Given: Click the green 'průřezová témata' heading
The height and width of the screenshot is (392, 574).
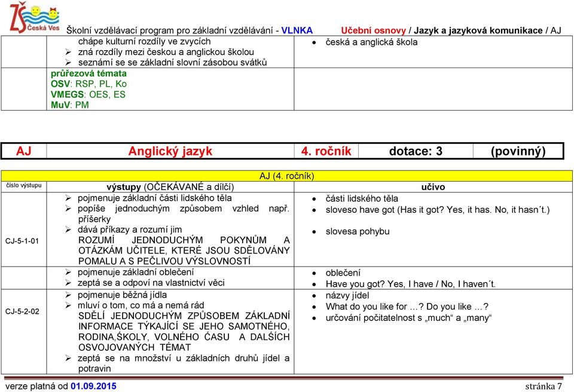Looking at the screenshot, I should tap(88, 73).
